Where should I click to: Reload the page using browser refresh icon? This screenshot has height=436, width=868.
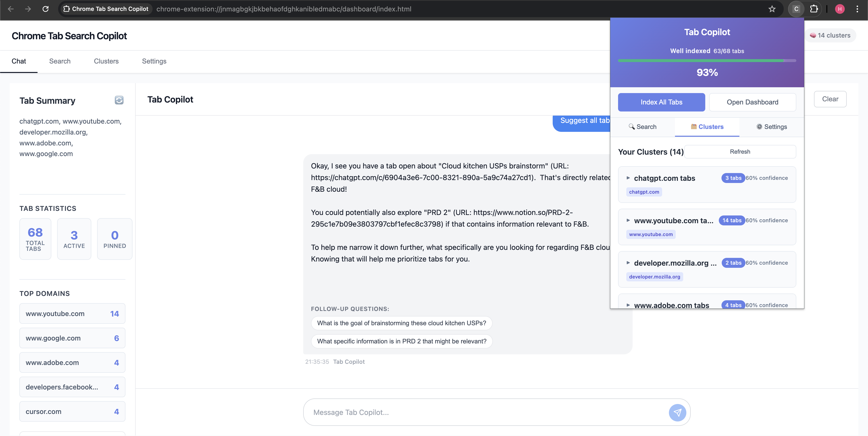(46, 9)
